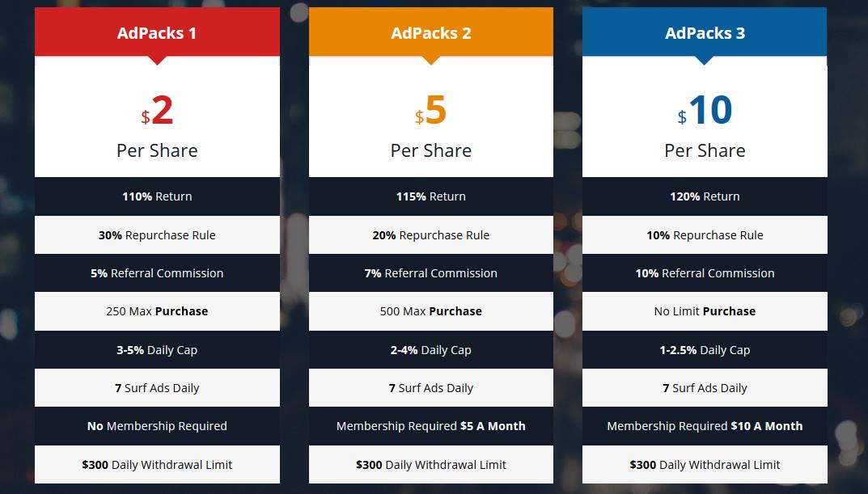The image size is (868, 494).
Task: Click the 10% Referral Commission row
Action: tap(705, 272)
